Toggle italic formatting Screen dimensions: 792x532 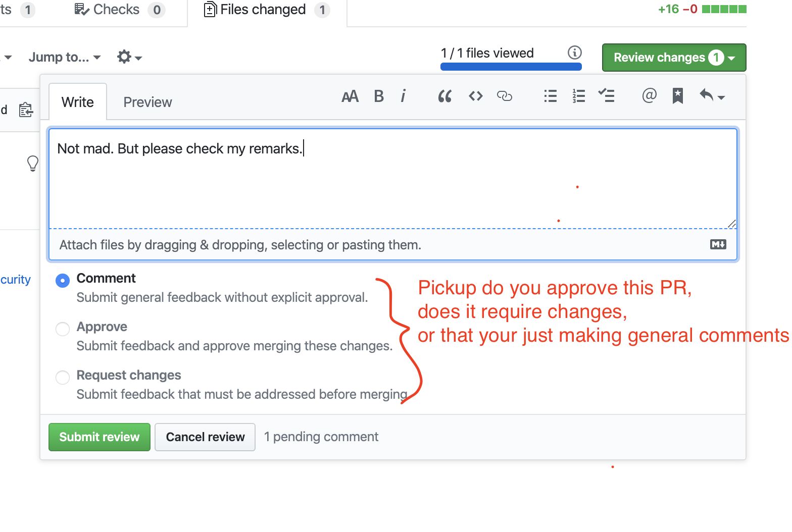click(403, 96)
